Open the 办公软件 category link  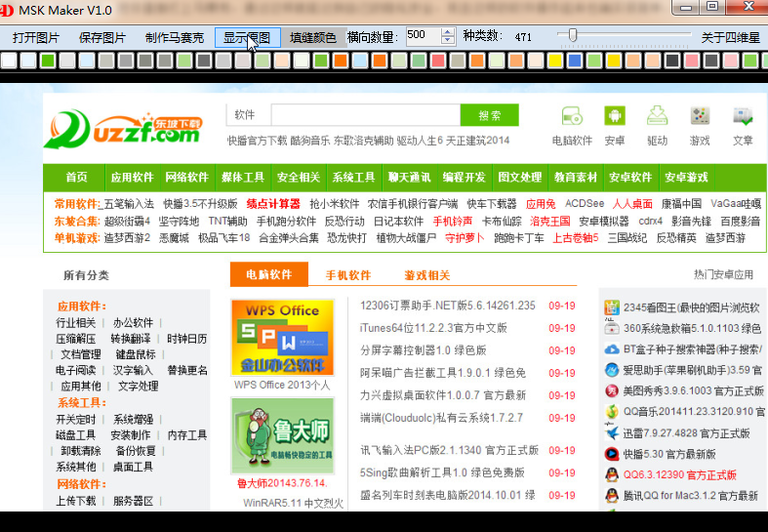134,323
